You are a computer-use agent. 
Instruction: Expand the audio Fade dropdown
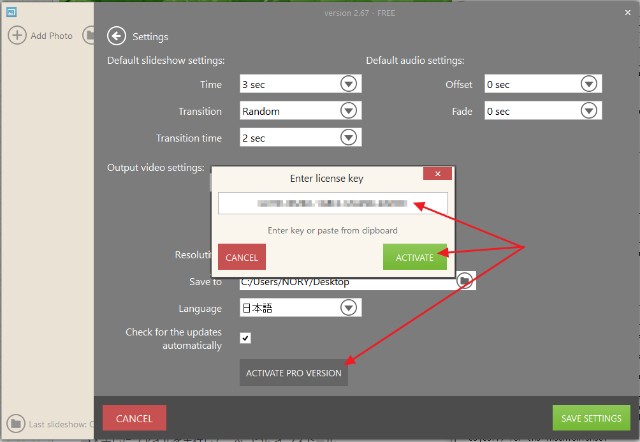pyautogui.click(x=590, y=111)
